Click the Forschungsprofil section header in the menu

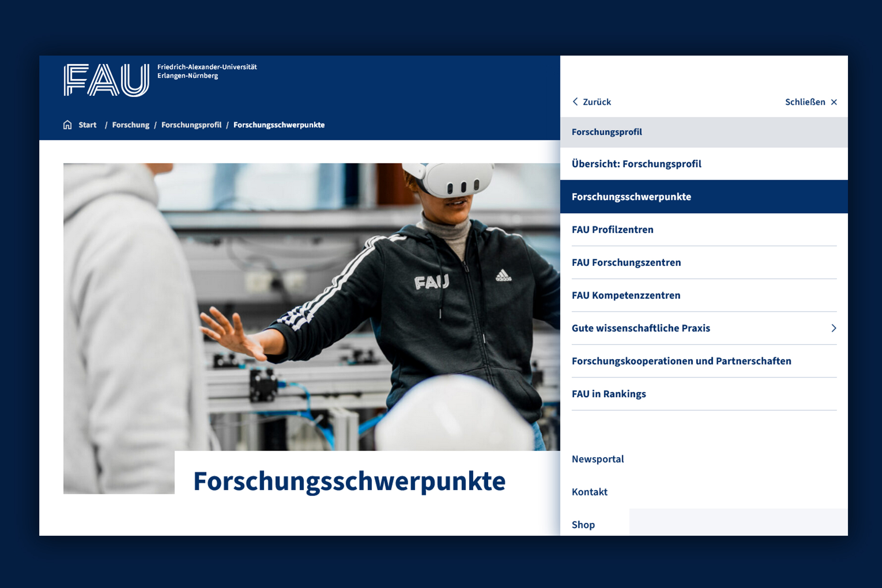pyautogui.click(x=607, y=132)
